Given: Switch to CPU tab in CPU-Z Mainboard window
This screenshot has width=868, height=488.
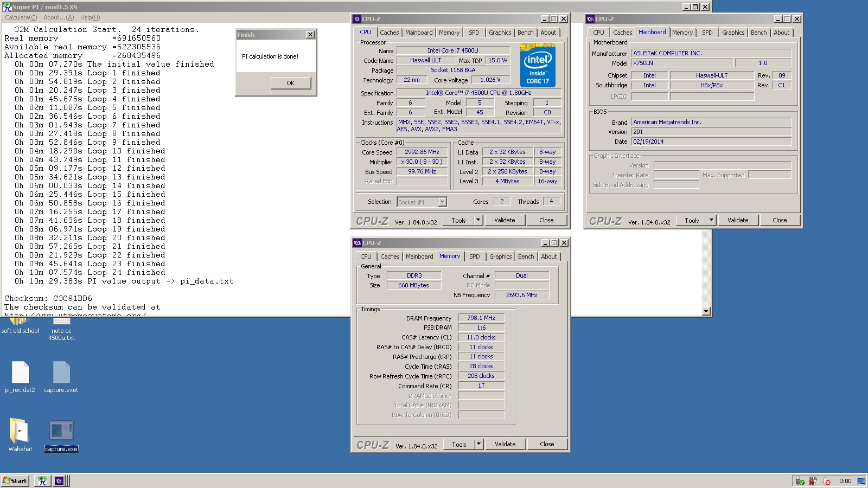Looking at the screenshot, I should tap(598, 33).
